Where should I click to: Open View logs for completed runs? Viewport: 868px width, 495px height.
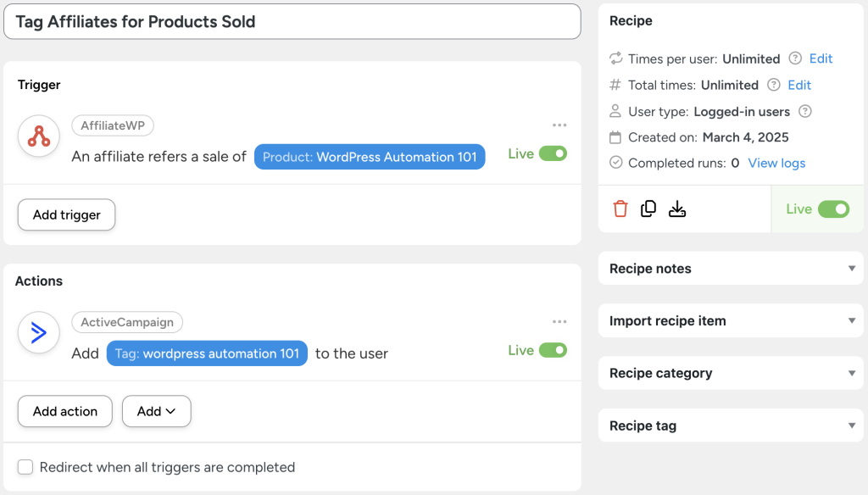pyautogui.click(x=776, y=163)
